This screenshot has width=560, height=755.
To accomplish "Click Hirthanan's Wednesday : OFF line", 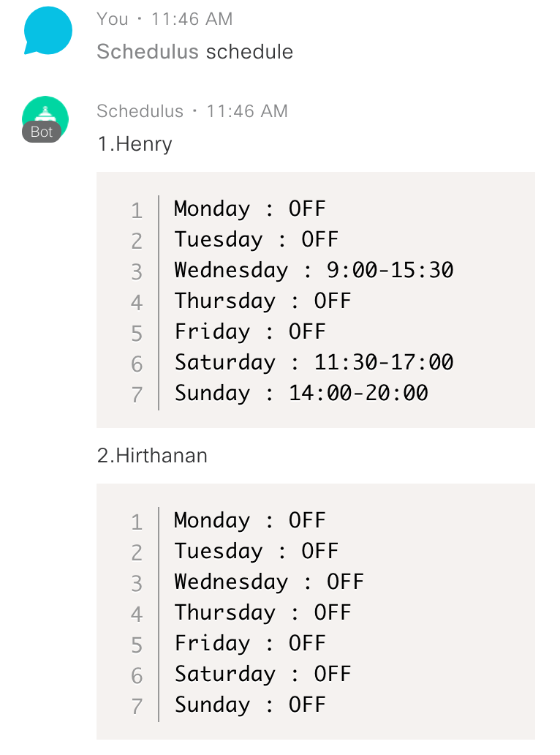I will [268, 582].
